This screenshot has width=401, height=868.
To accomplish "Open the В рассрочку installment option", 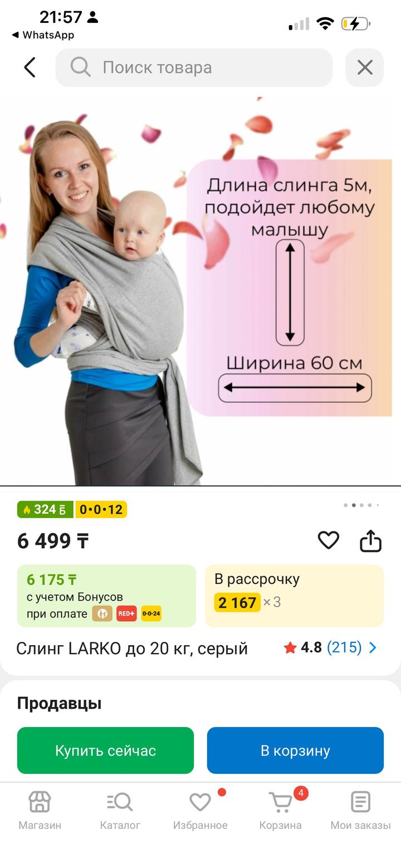I will click(x=294, y=596).
